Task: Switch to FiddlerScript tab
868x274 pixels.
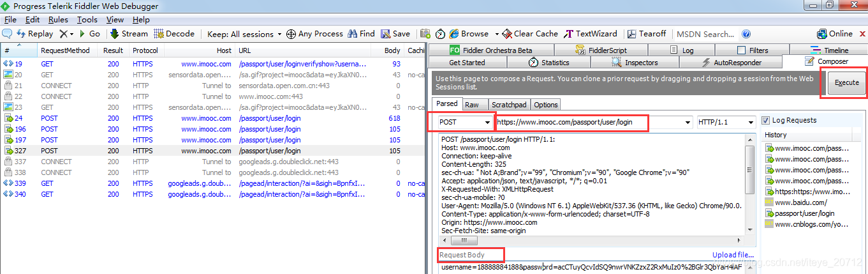Action: 603,50
